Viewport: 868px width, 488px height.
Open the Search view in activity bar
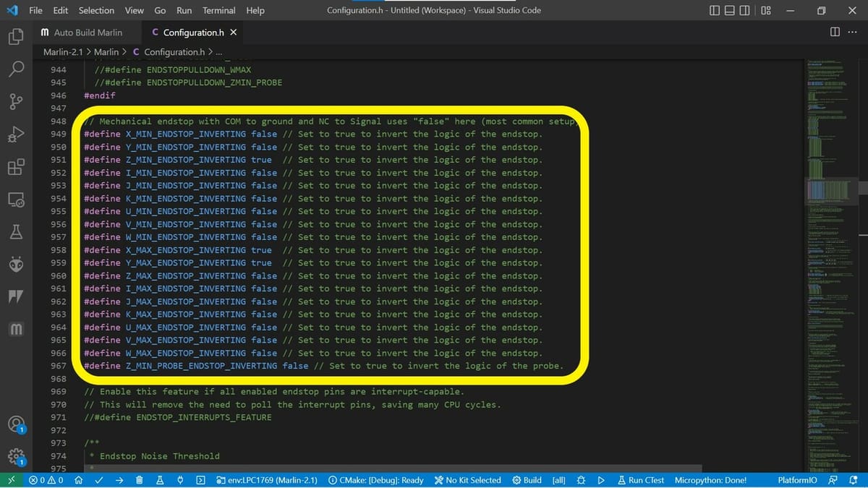pyautogui.click(x=16, y=69)
